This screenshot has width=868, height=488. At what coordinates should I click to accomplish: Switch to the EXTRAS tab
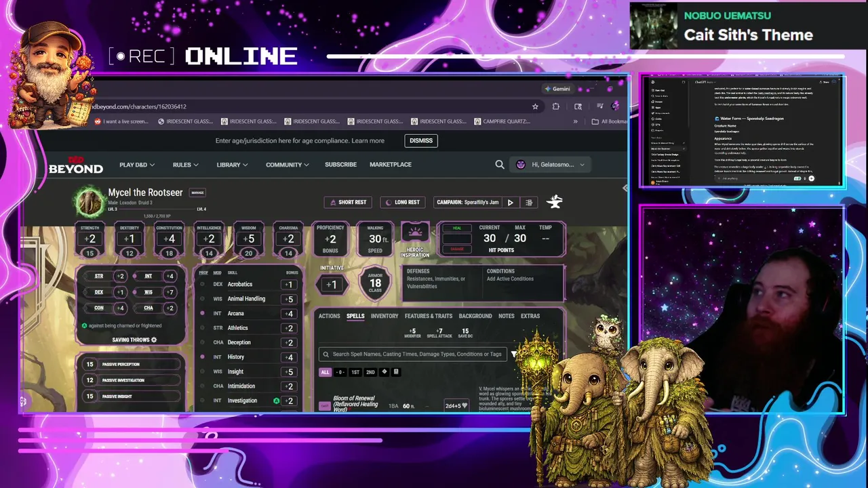[530, 316]
